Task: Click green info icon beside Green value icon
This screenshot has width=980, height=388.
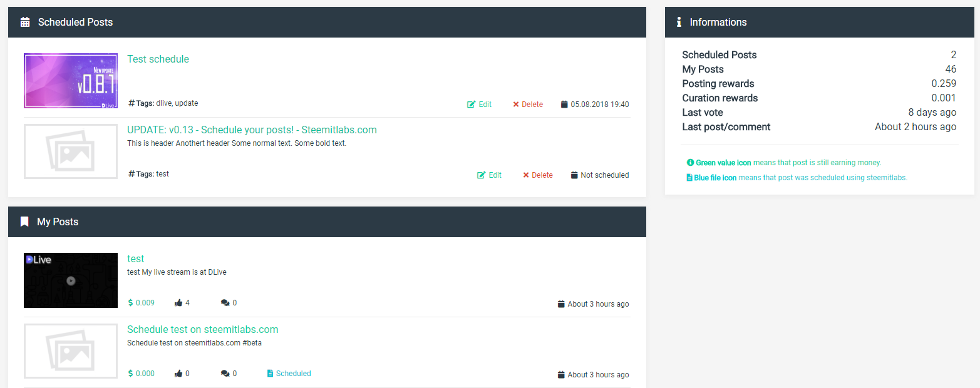Action: (690, 162)
